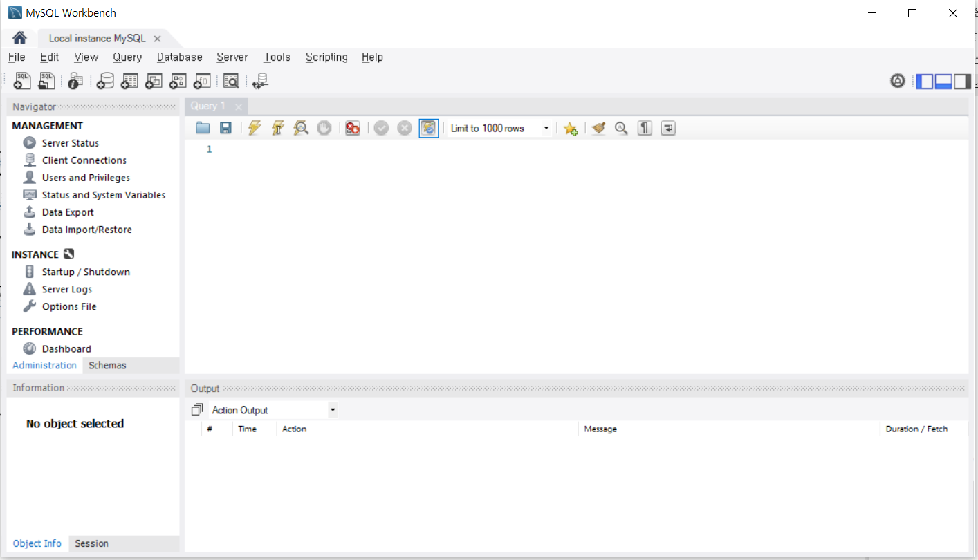Open Workbench preferences gear icon
978x560 pixels.
(x=898, y=81)
